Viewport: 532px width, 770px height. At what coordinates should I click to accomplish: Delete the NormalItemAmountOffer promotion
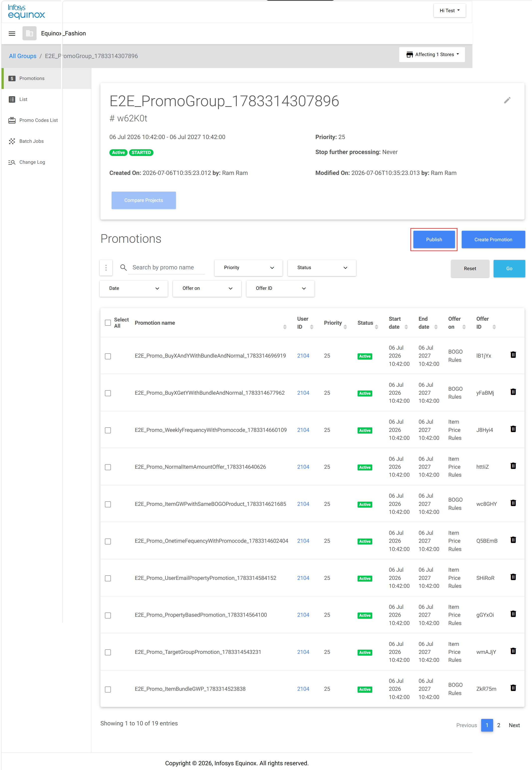coord(513,466)
